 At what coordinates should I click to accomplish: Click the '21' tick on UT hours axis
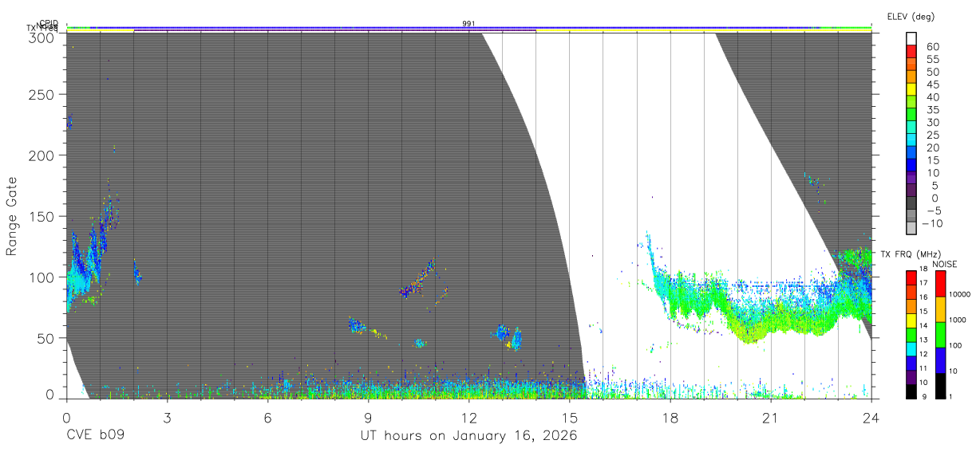[x=771, y=416]
